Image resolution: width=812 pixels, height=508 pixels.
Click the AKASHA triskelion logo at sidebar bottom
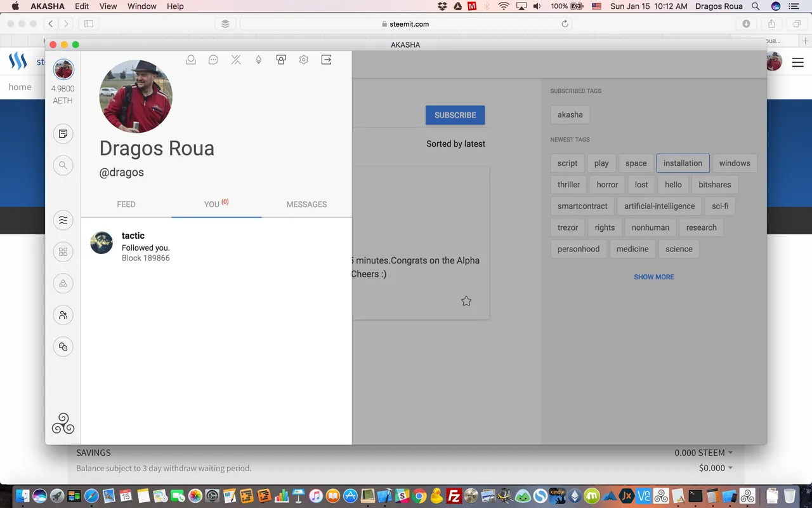[63, 424]
